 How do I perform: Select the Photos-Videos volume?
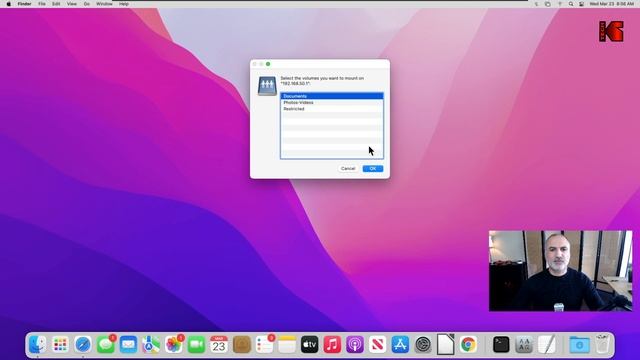point(332,102)
